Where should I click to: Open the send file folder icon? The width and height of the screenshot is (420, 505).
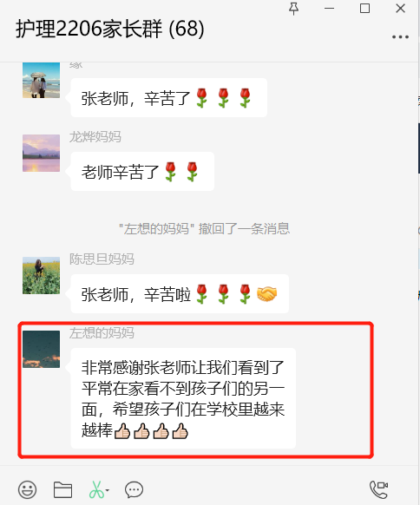point(62,490)
